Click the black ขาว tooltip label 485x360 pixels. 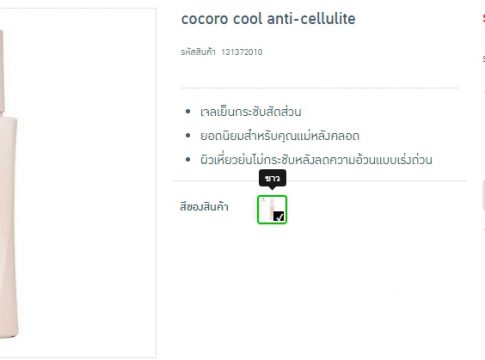pos(272,178)
